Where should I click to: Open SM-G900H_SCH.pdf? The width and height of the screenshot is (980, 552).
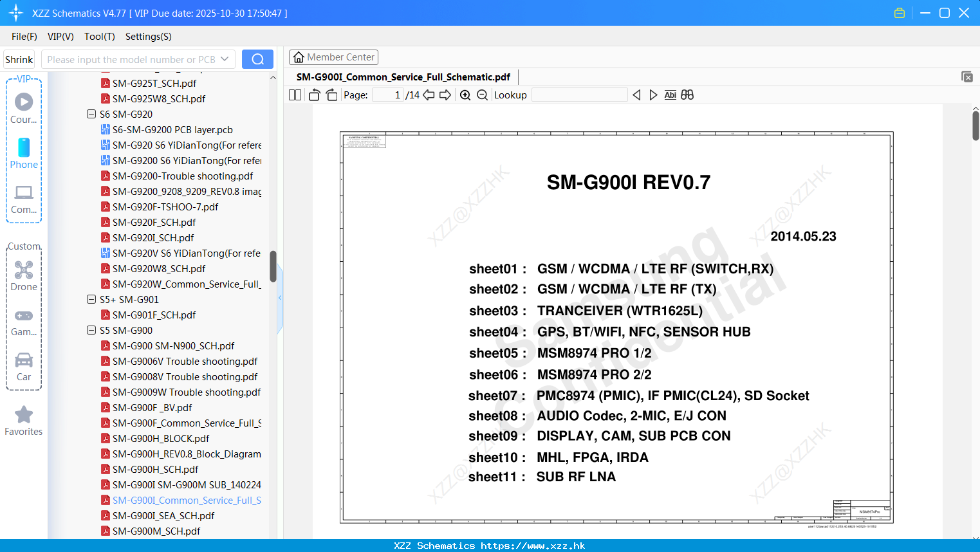click(x=155, y=469)
